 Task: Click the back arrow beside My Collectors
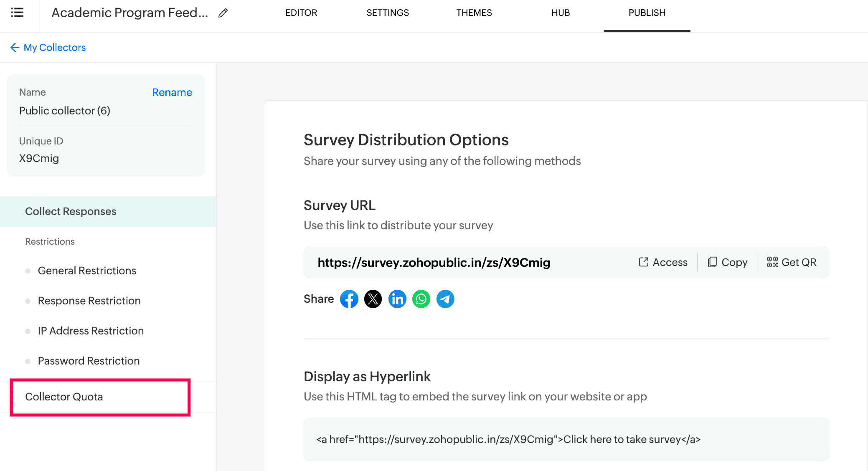point(15,48)
